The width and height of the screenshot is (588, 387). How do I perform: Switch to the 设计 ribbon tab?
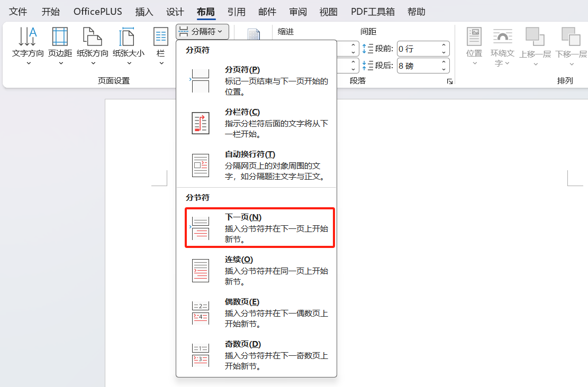tap(175, 11)
